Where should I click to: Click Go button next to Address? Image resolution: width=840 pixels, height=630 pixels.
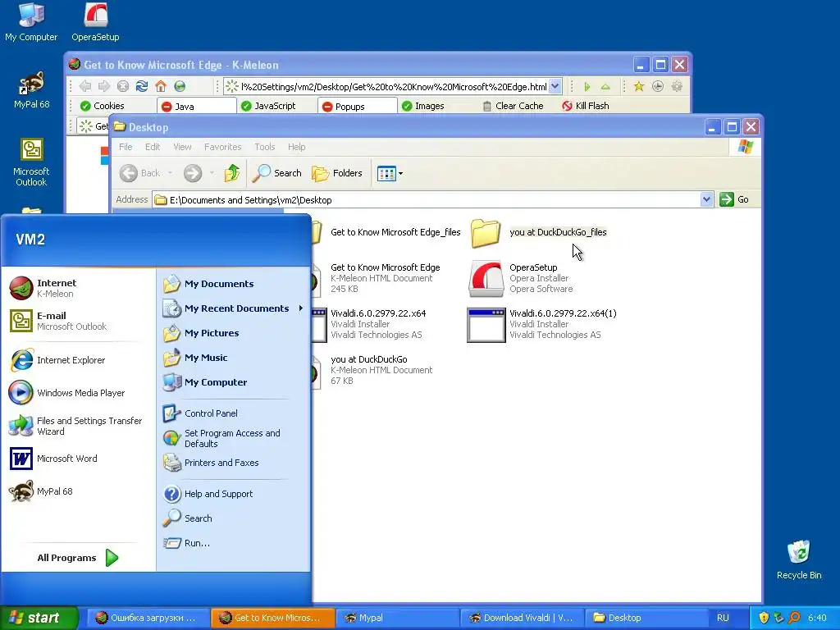(x=734, y=200)
